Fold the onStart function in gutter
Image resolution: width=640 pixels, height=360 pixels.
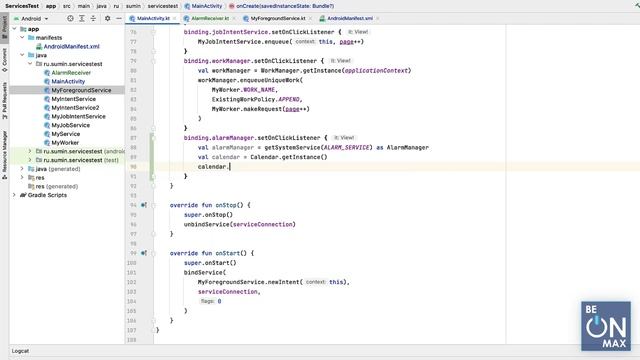[x=153, y=253]
